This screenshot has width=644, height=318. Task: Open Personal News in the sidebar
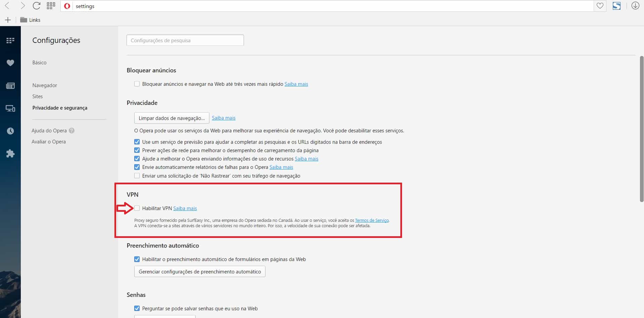click(x=10, y=86)
